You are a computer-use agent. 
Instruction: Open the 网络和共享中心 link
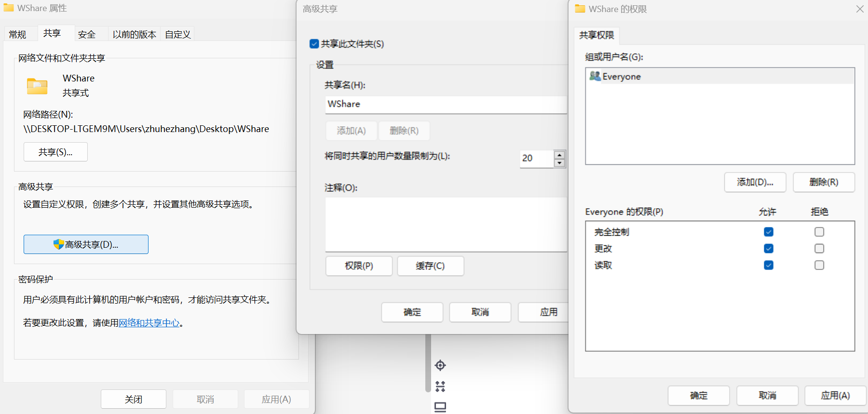coord(149,323)
